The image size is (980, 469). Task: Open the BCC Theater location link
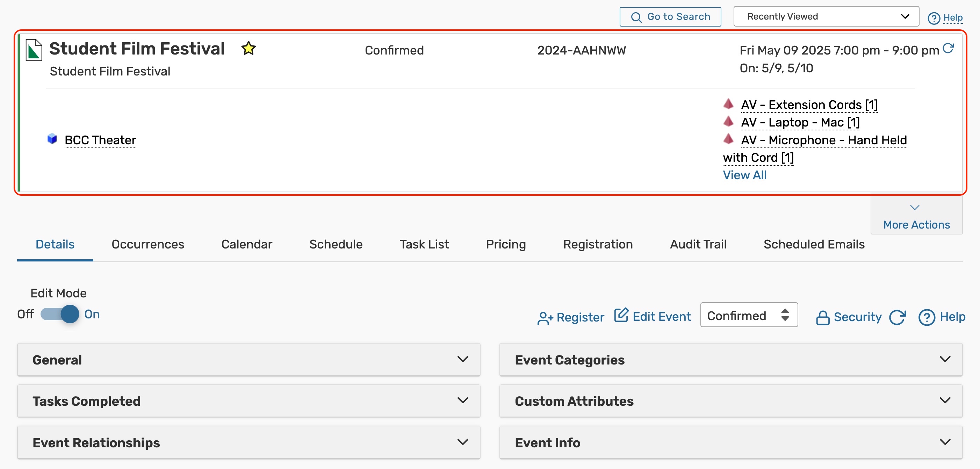100,140
